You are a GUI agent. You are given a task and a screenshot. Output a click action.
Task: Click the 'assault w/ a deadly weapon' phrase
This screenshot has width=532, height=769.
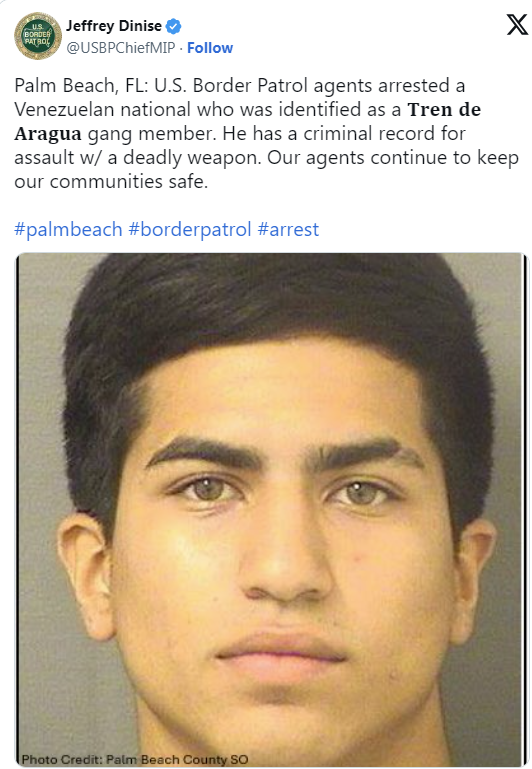pos(138,158)
